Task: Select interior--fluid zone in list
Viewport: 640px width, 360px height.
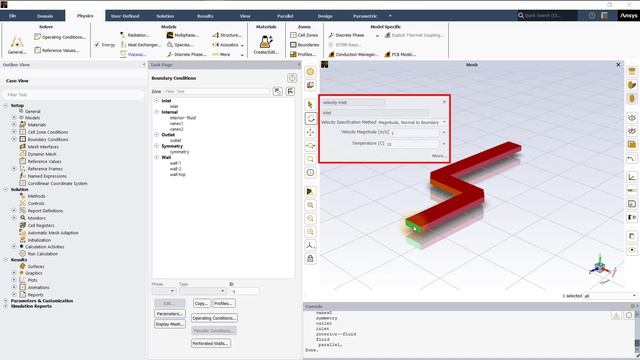Action: 183,118
